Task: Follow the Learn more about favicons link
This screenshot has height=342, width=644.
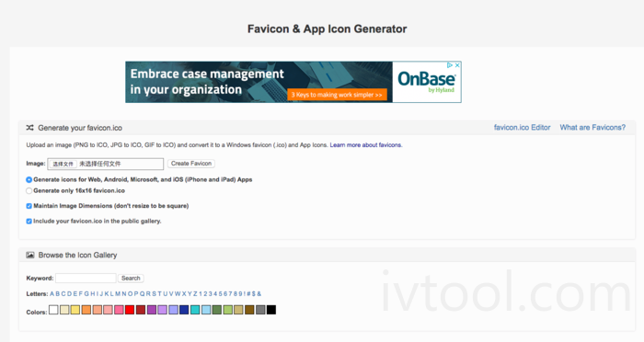Action: 366,145
